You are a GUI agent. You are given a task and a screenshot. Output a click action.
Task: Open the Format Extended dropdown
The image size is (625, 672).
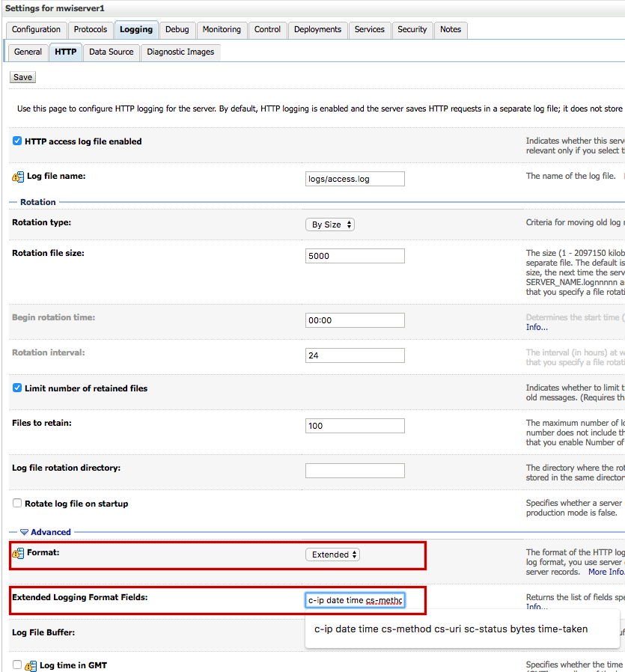(x=332, y=555)
